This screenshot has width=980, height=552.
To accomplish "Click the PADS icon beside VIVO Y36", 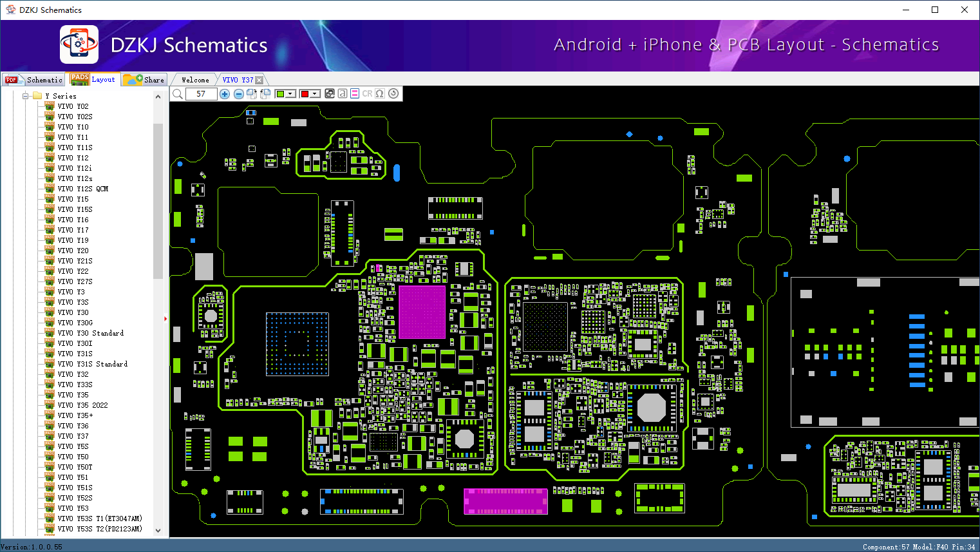I will coord(50,425).
